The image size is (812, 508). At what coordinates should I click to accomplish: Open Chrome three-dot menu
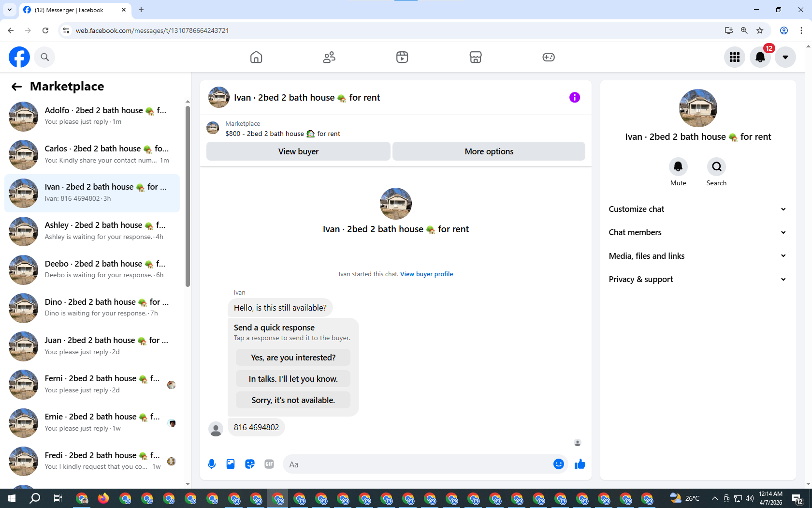(801, 30)
